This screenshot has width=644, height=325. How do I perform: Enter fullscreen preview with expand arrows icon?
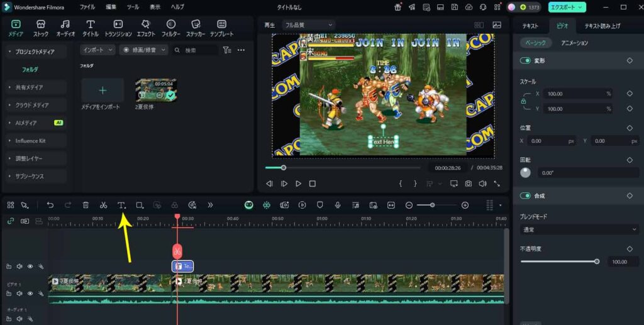coord(497,184)
